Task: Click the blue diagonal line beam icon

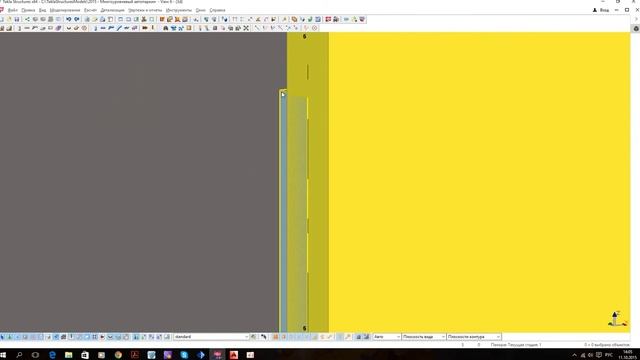Action: pos(119,28)
